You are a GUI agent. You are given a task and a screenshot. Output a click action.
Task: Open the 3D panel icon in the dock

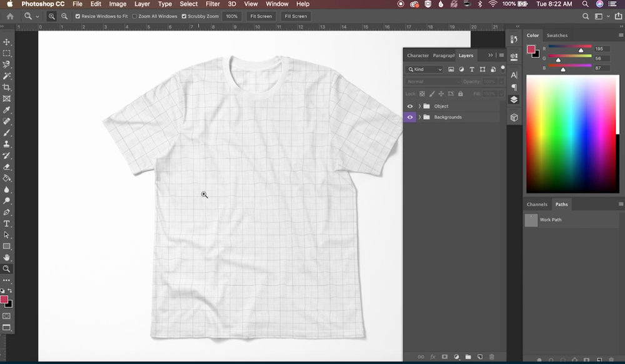(514, 117)
